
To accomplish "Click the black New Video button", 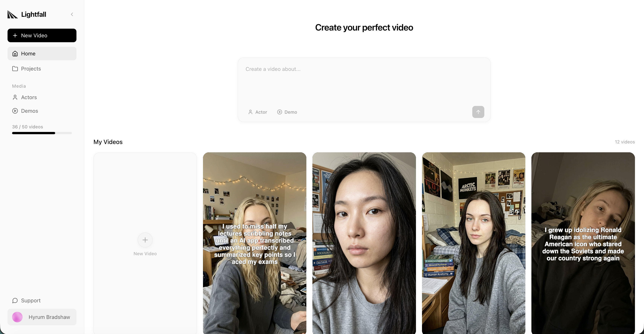I will [42, 35].
